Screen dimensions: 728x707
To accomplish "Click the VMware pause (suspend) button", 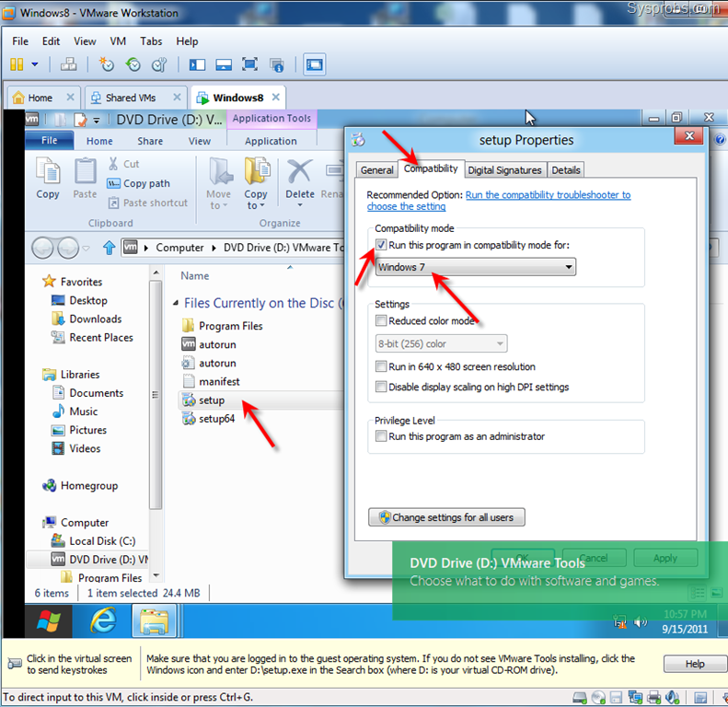I will click(16, 64).
